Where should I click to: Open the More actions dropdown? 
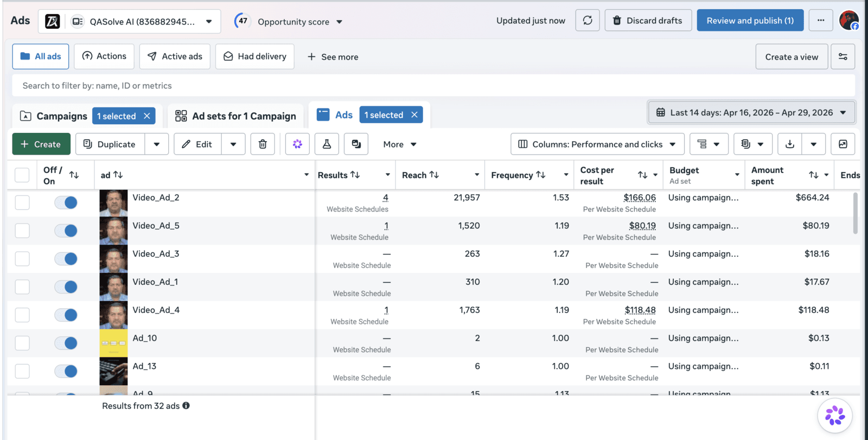(400, 144)
